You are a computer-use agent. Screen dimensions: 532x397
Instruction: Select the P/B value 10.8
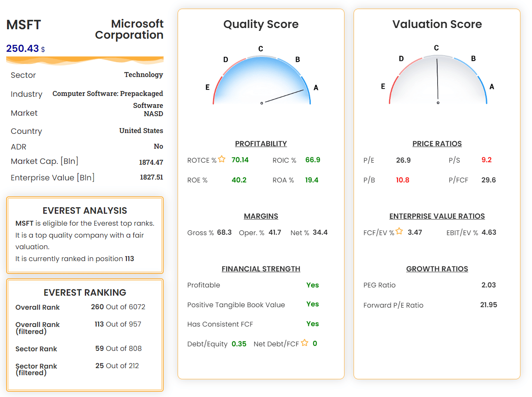click(403, 180)
